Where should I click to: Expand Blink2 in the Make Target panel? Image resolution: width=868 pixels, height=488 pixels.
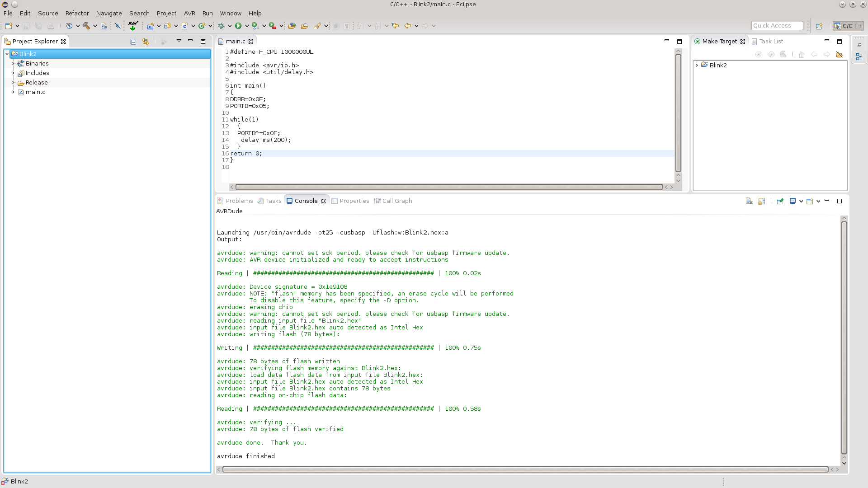click(x=697, y=65)
